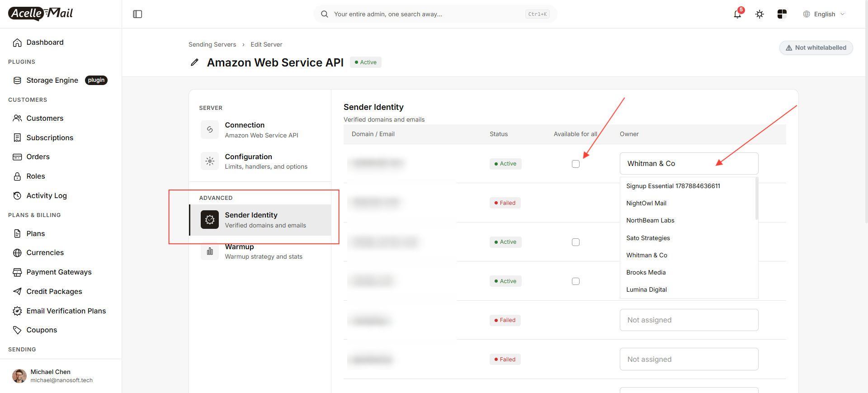
Task: Select Lumina Digital in the owner list
Action: (688, 289)
